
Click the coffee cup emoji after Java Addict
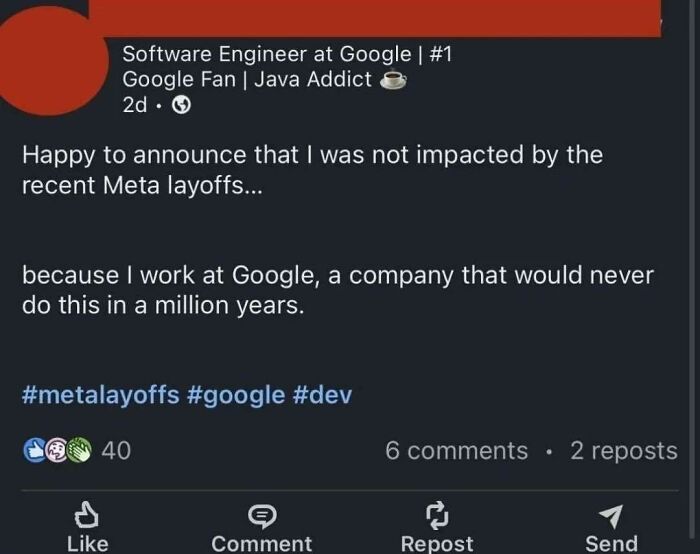394,80
